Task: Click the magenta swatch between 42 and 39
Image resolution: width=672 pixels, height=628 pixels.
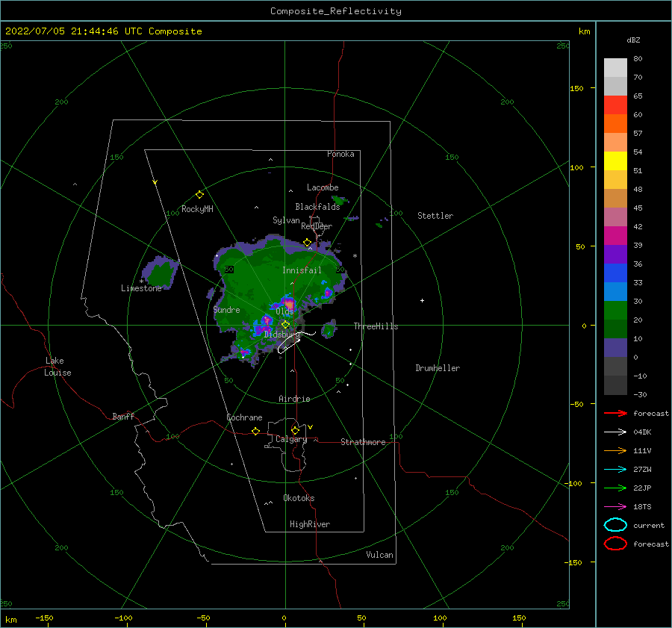Action: click(x=615, y=236)
